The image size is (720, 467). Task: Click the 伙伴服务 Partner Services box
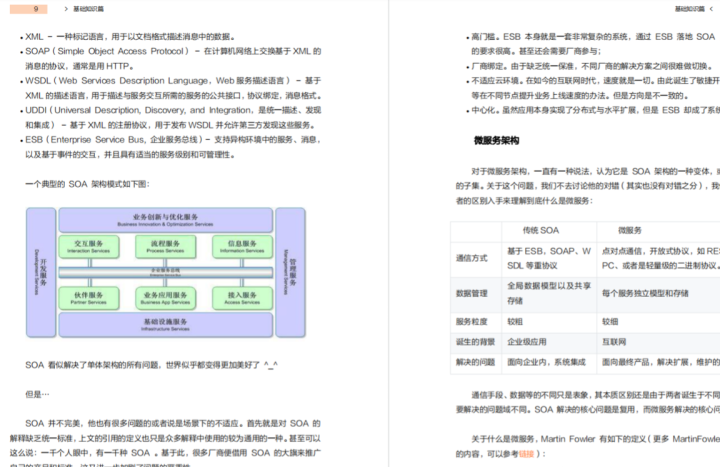pyautogui.click(x=89, y=298)
